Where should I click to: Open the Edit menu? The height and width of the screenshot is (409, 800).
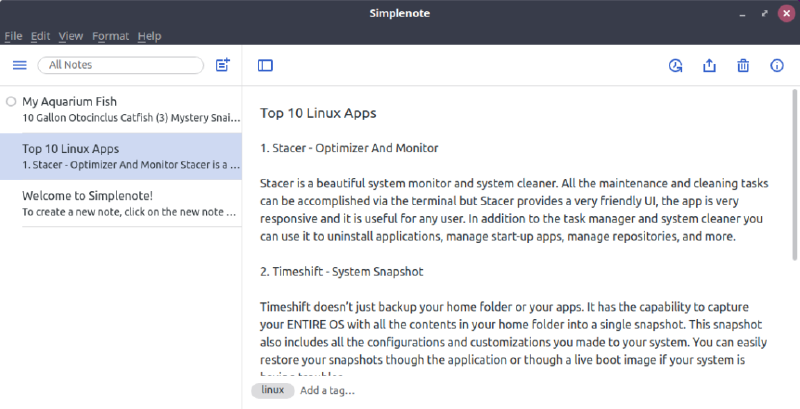[40, 36]
